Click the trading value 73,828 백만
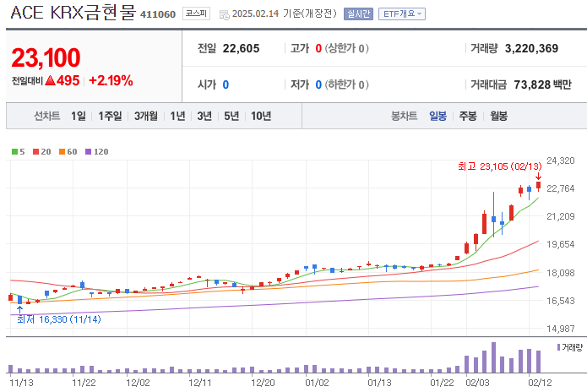This screenshot has height=392, width=587. pyautogui.click(x=543, y=84)
